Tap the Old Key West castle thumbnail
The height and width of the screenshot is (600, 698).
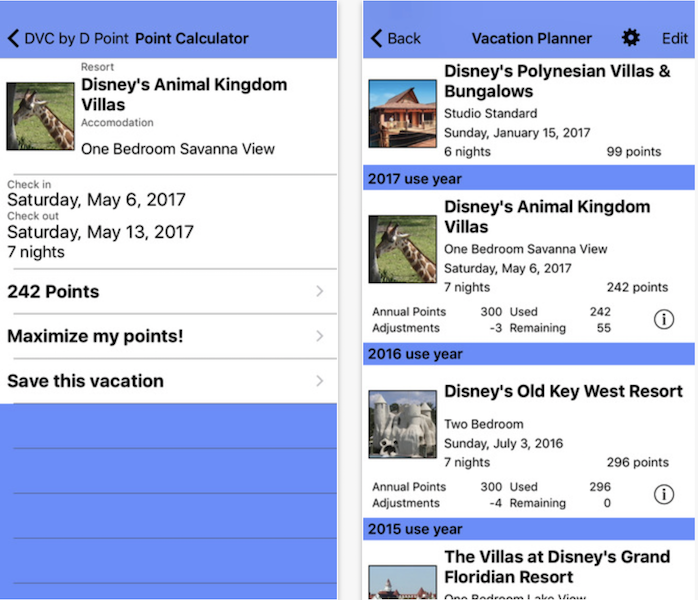(x=402, y=424)
